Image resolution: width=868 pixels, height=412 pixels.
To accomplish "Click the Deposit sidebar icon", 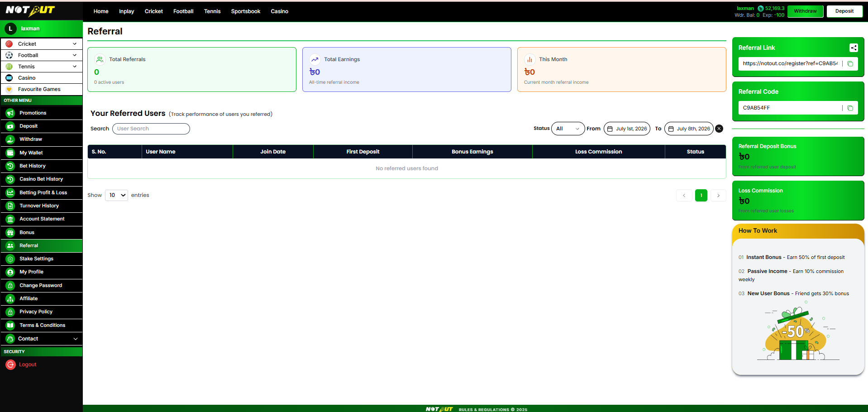I will [10, 126].
